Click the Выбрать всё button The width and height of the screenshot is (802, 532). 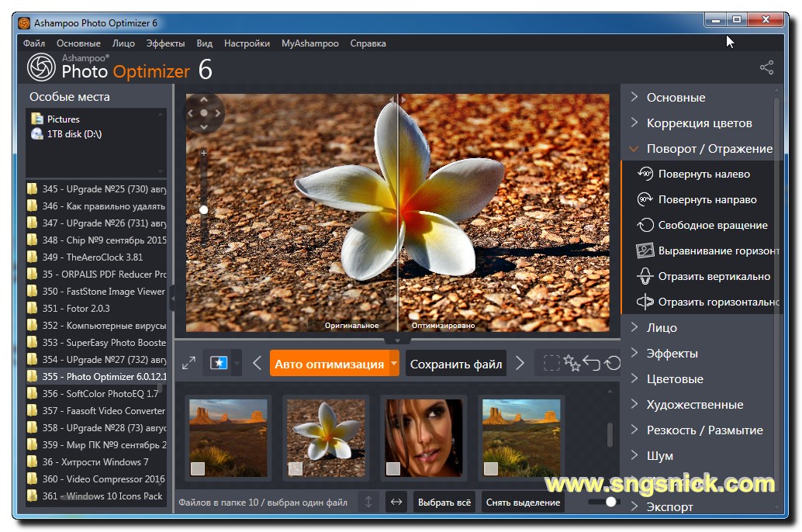tap(444, 502)
